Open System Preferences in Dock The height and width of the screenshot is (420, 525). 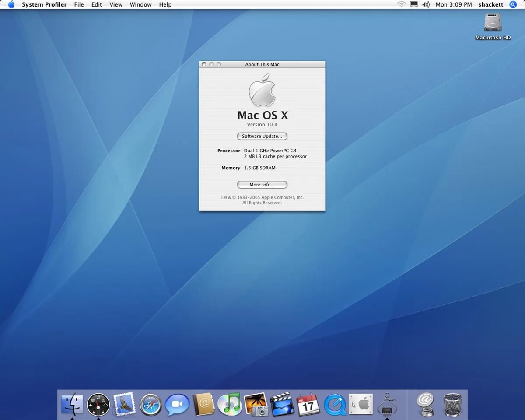point(361,404)
